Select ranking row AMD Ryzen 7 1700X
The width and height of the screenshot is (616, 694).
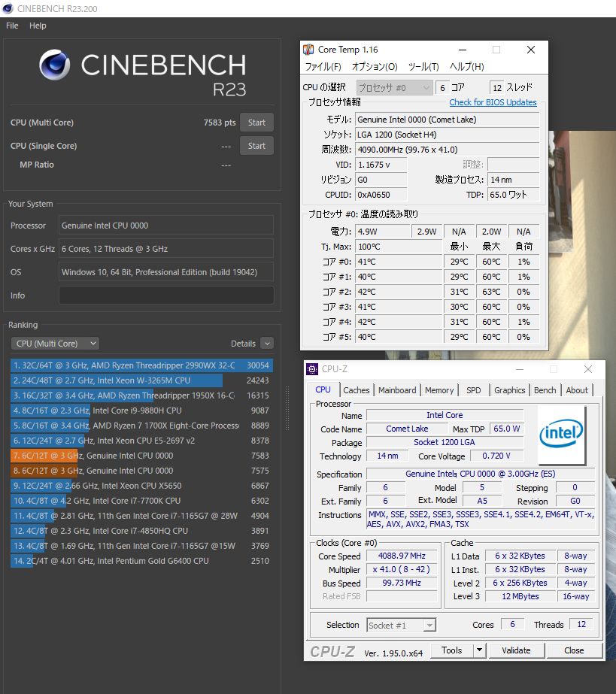tap(141, 426)
